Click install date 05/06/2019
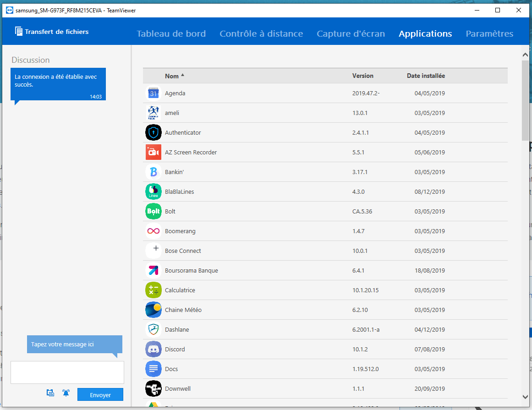Screen dimensions: 532x410 coord(429,152)
